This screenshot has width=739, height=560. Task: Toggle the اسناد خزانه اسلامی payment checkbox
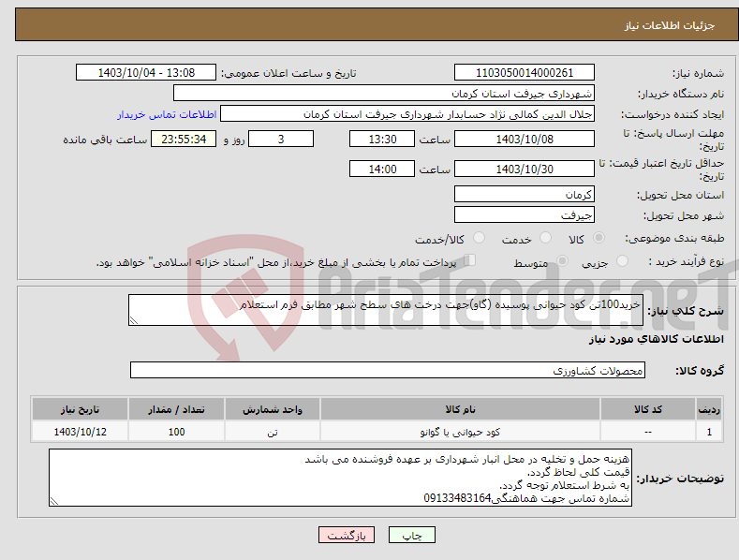[470, 259]
